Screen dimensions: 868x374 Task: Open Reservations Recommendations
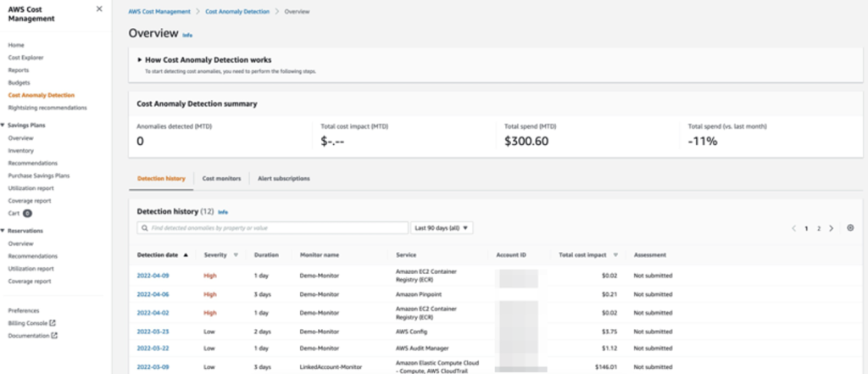coord(33,256)
